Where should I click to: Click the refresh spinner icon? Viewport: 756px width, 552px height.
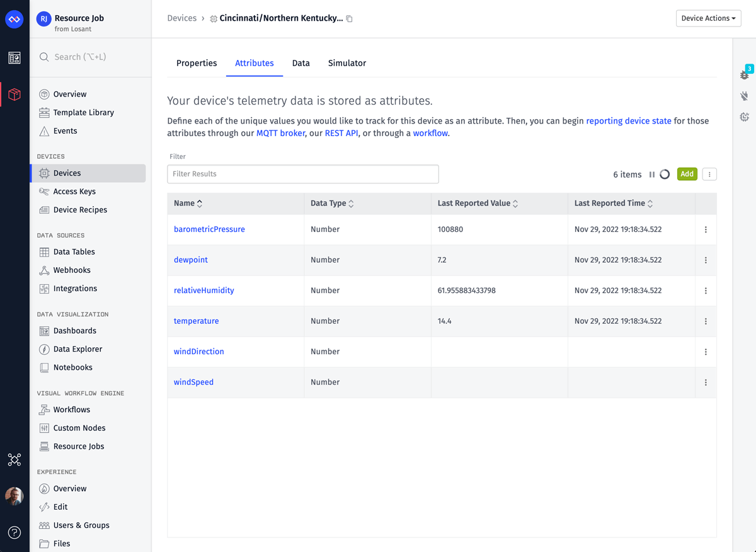(665, 175)
